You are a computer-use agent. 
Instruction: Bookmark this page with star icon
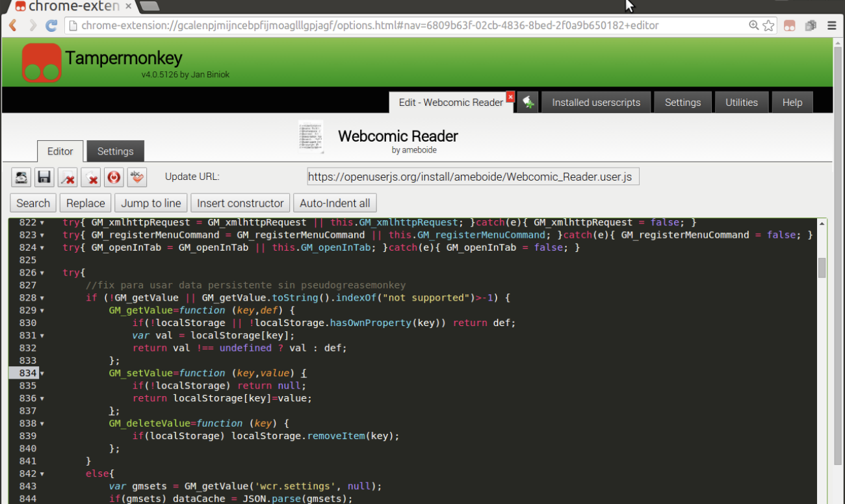pyautogui.click(x=768, y=26)
